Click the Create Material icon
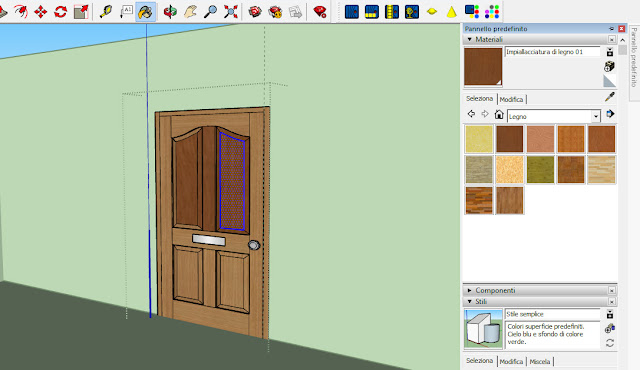This screenshot has width=640, height=370. 609,66
